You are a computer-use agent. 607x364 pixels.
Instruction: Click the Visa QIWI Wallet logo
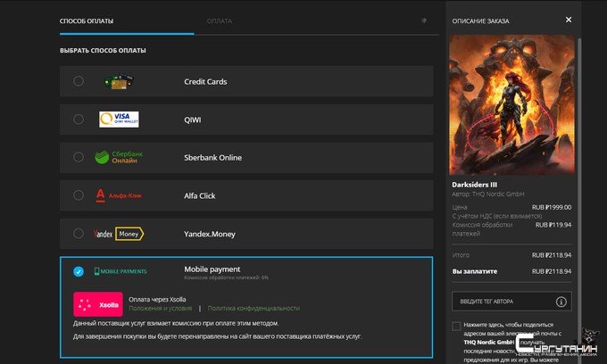119,120
